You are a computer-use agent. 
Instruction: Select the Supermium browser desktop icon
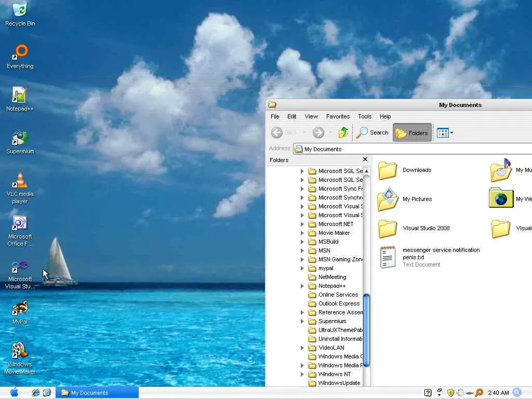coord(20,142)
